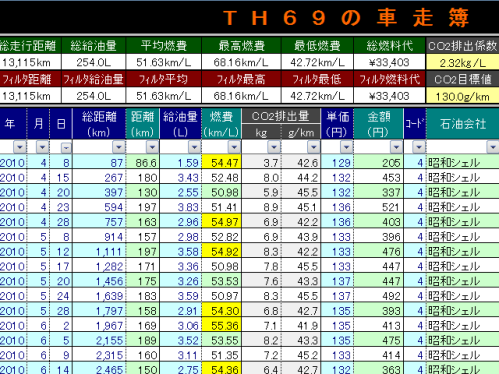Open the コード column filter dropdown
This screenshot has height=374, width=499.
pyautogui.click(x=419, y=147)
